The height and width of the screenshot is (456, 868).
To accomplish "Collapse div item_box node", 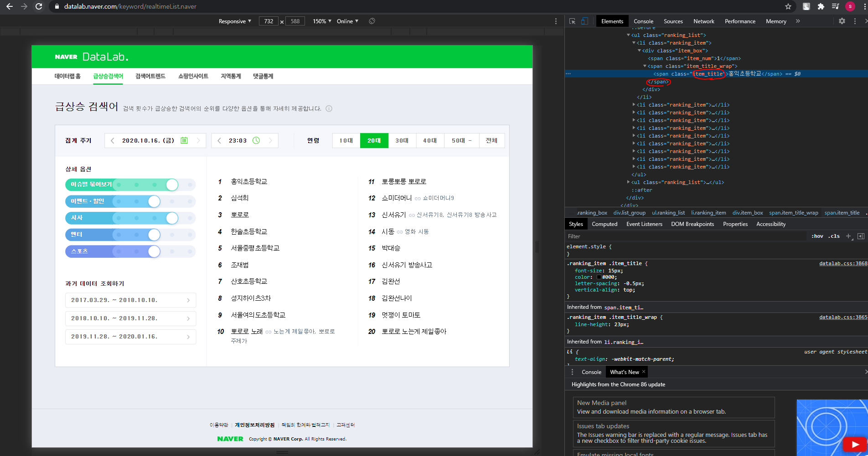I will click(639, 51).
